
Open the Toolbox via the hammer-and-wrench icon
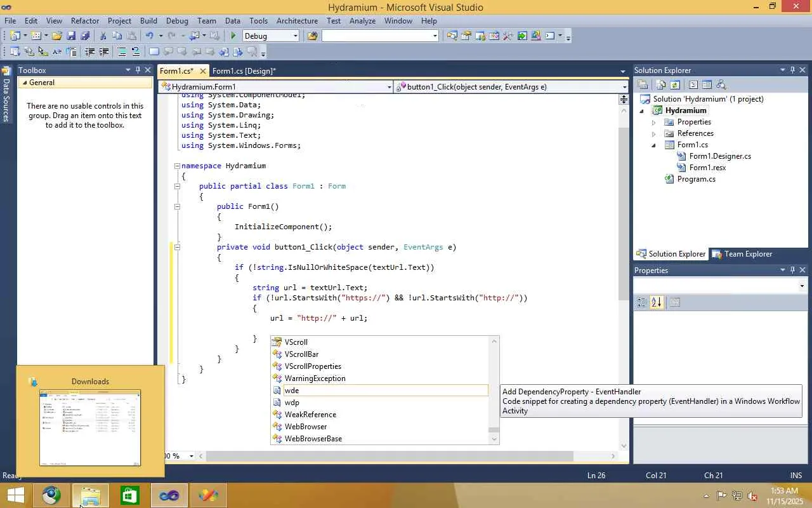coord(507,36)
